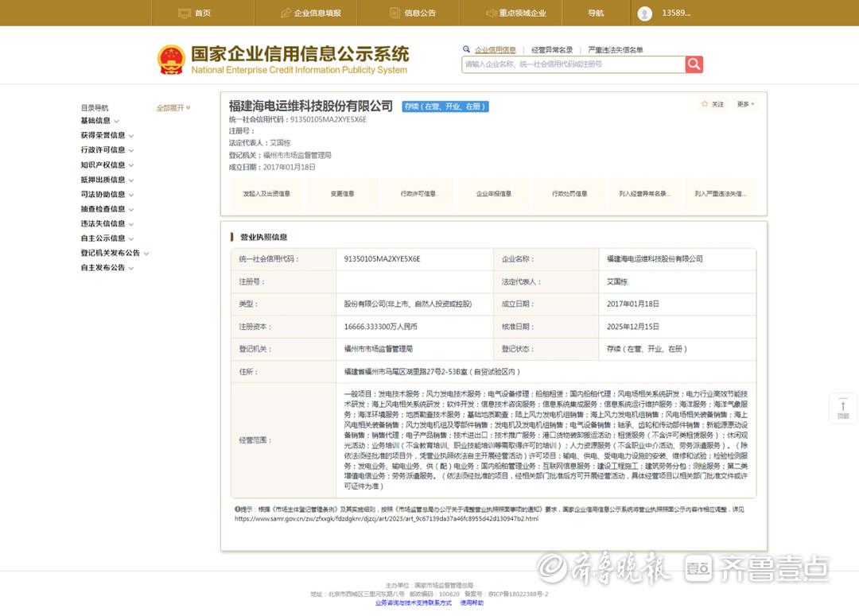
Task: Select the 严重违法失信名单 search tab
Action: tap(616, 50)
